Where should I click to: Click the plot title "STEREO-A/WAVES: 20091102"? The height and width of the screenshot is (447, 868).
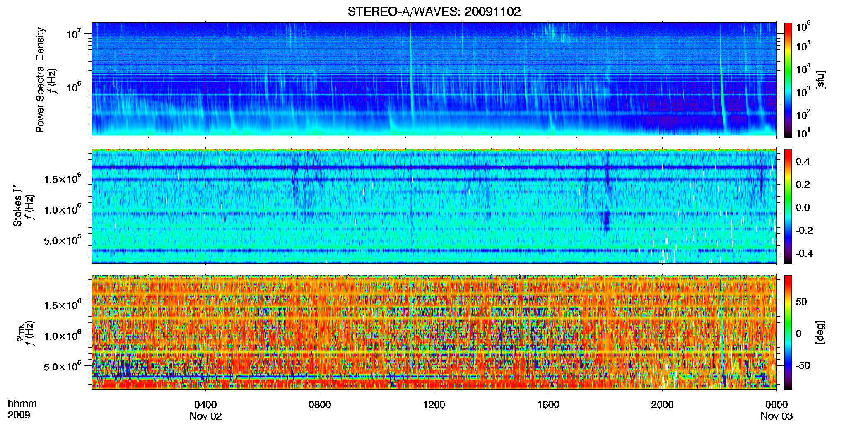pyautogui.click(x=434, y=12)
